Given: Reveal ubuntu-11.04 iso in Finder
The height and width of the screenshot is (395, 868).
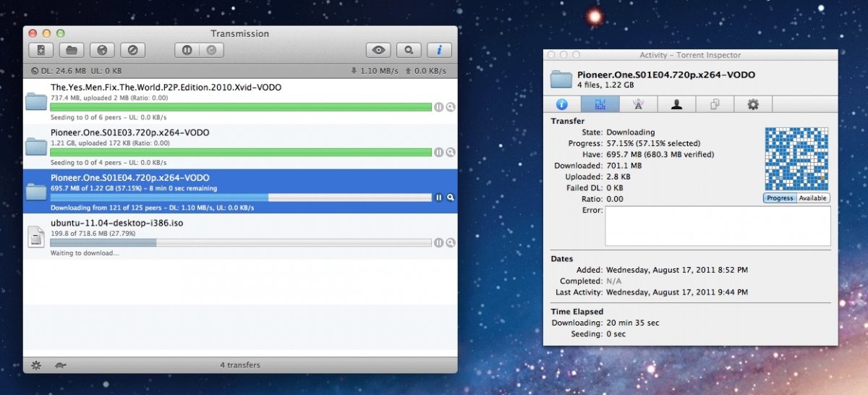Looking at the screenshot, I should point(450,242).
